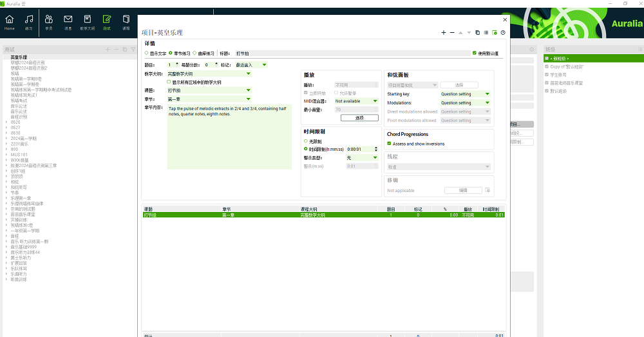
Task: Click the clock icon in dialog header
Action: (x=503, y=32)
